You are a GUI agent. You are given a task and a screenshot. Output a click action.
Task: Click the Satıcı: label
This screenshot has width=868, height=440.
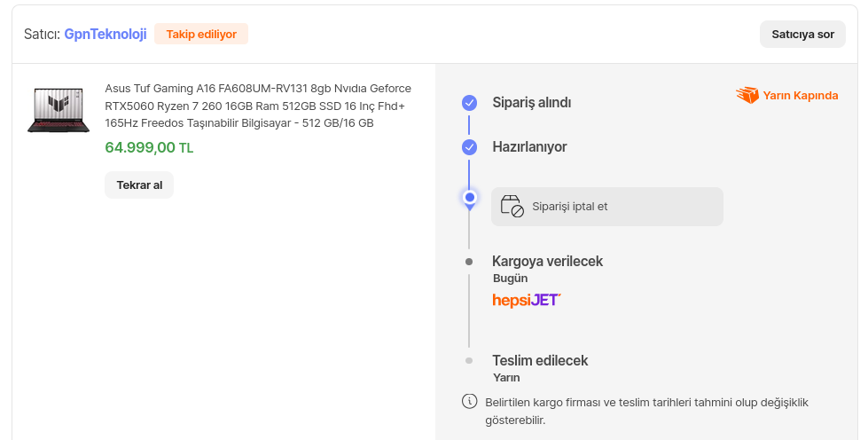pos(42,34)
